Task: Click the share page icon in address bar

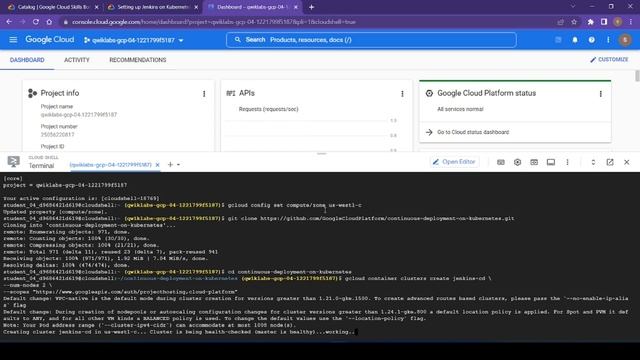Action: 560,22
